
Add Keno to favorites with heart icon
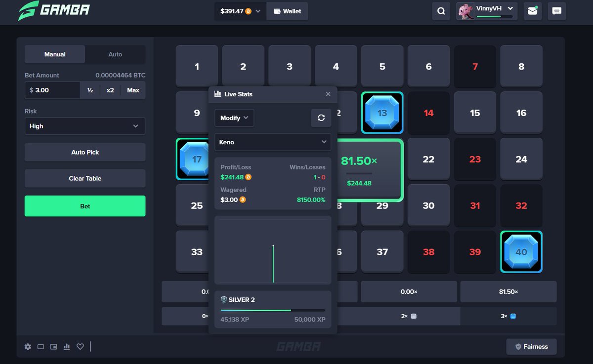(x=80, y=347)
